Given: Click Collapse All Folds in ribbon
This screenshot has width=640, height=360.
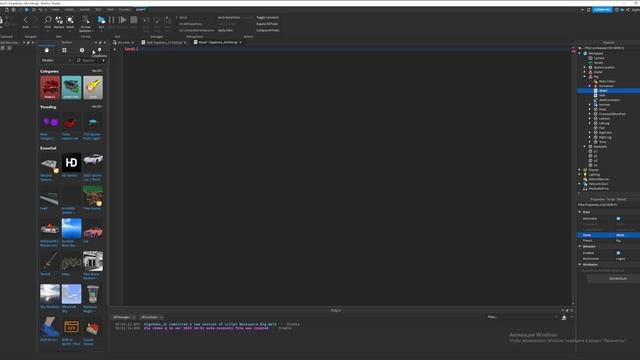Looking at the screenshot, I should point(267,30).
